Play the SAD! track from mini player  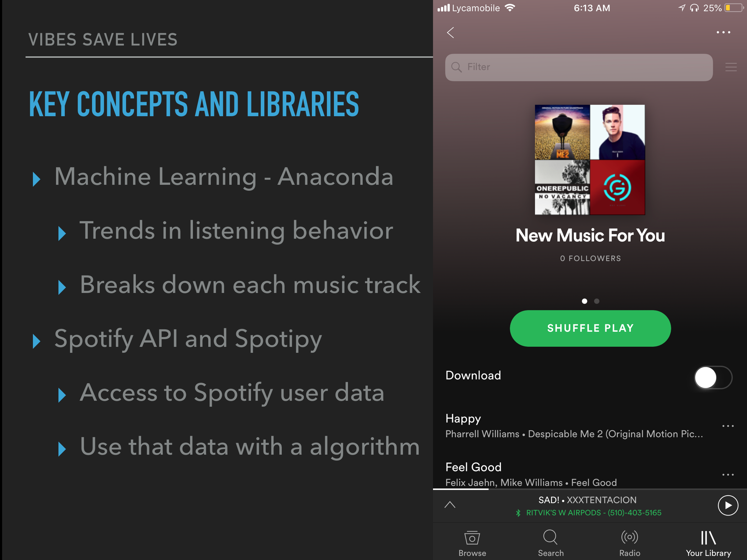coord(728,505)
